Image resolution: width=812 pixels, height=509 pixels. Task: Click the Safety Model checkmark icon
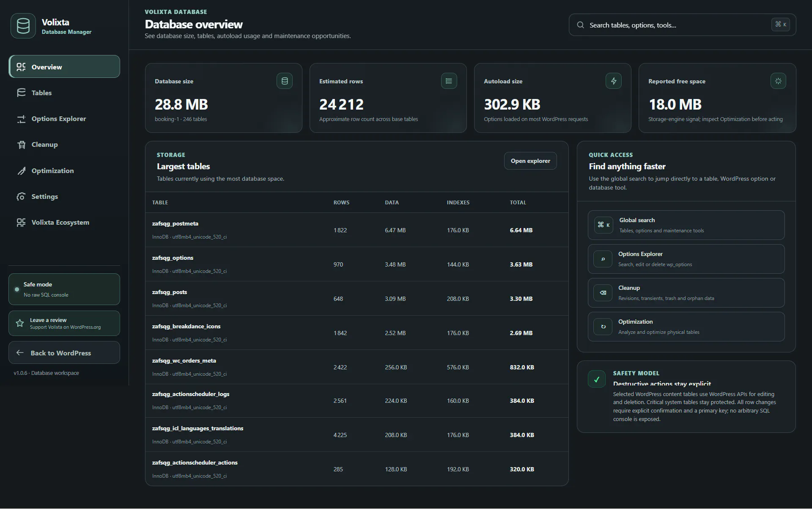click(x=597, y=379)
